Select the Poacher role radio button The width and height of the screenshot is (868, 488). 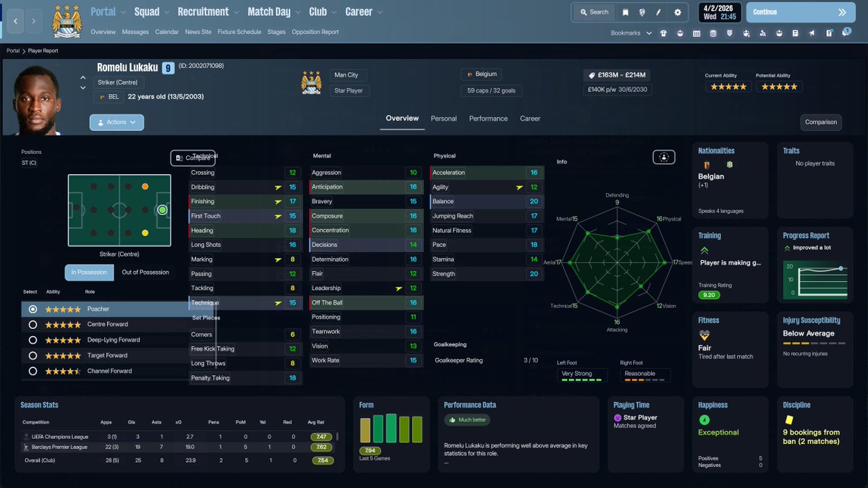coord(33,309)
